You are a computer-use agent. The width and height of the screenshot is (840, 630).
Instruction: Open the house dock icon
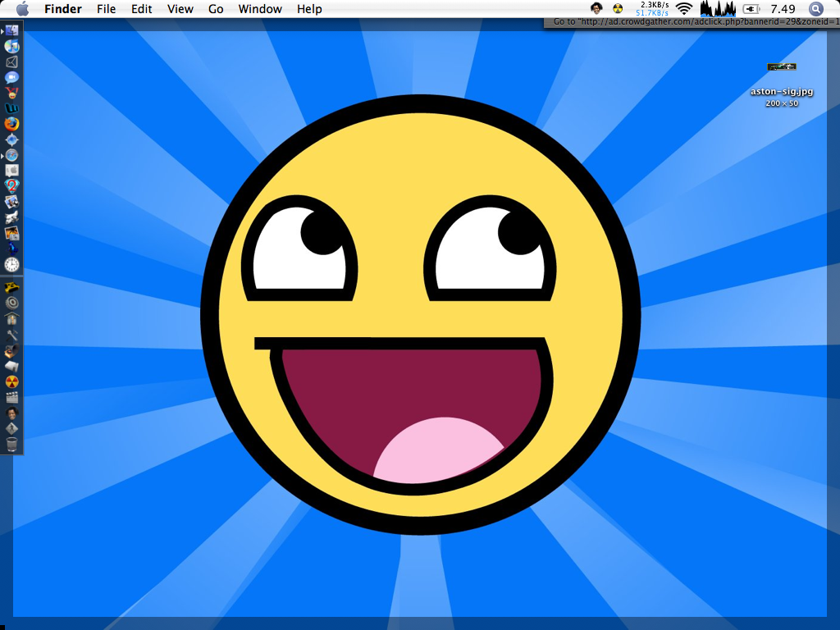[x=11, y=319]
